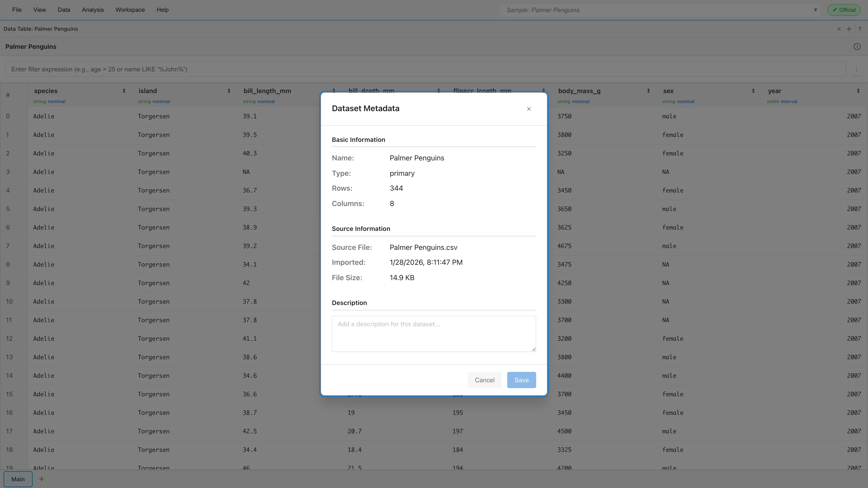This screenshot has width=868, height=488.
Task: Click flipper length cell 197
Action: click(458, 431)
